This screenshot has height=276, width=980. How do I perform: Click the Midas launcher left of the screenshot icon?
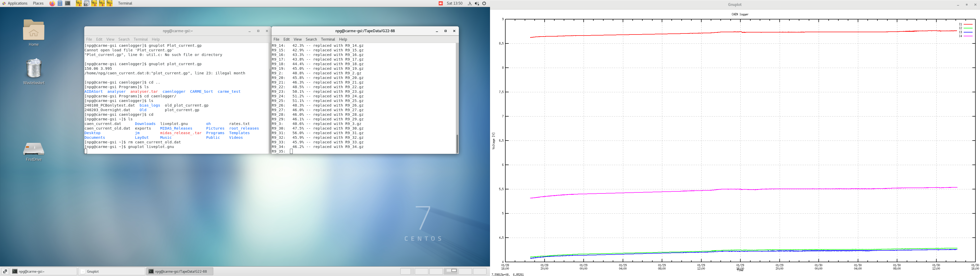[x=79, y=3]
